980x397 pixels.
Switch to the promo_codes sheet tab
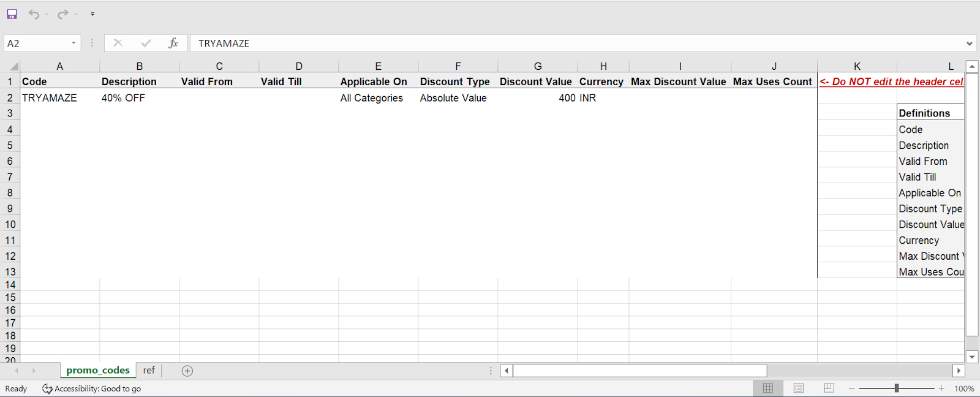pos(98,370)
